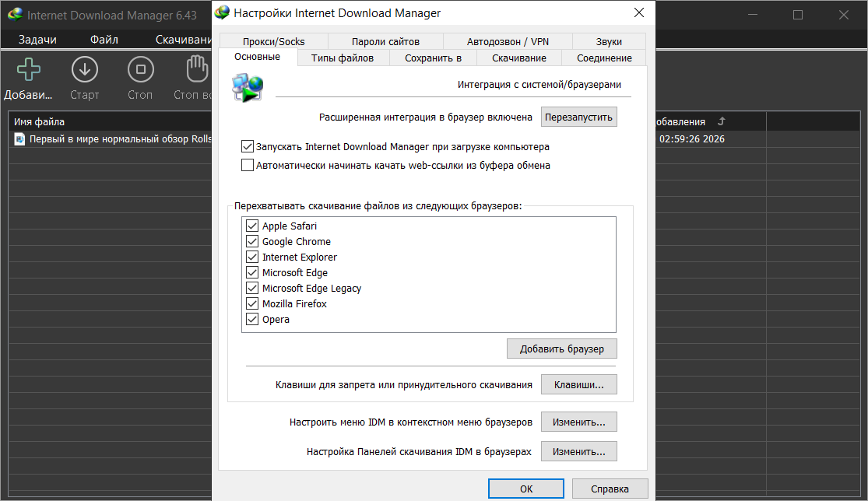Click the Перезапустить button
The image size is (868, 501).
[578, 117]
